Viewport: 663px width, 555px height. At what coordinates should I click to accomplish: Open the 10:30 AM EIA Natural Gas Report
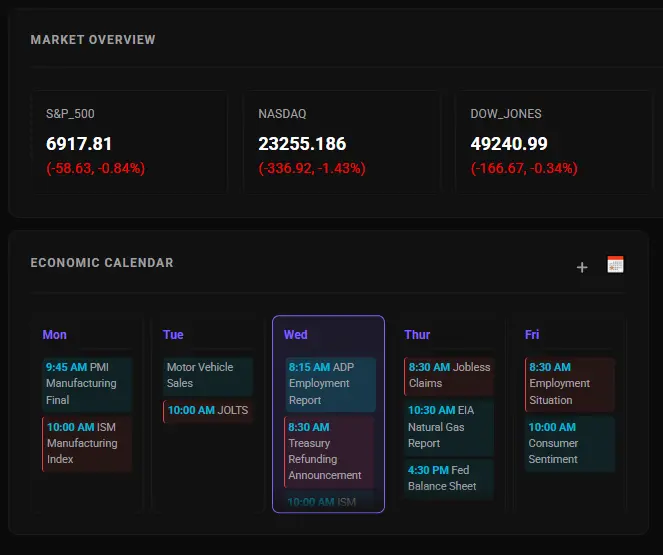coord(449,428)
